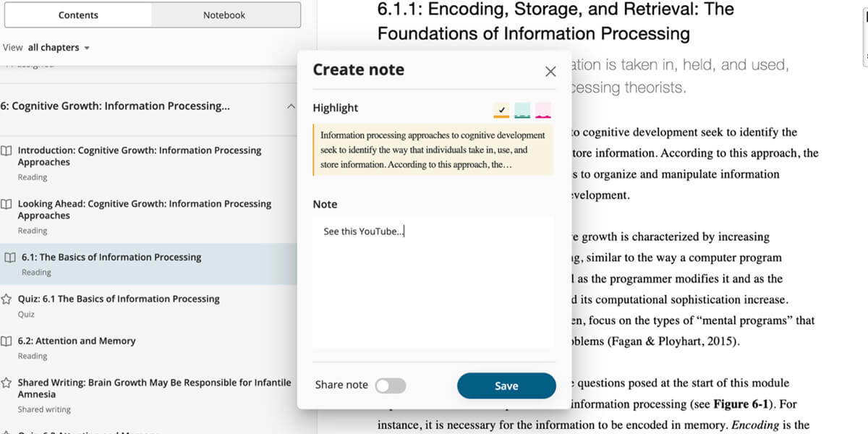
Task: Click the highlighted text preview excerpt
Action: coord(433,150)
